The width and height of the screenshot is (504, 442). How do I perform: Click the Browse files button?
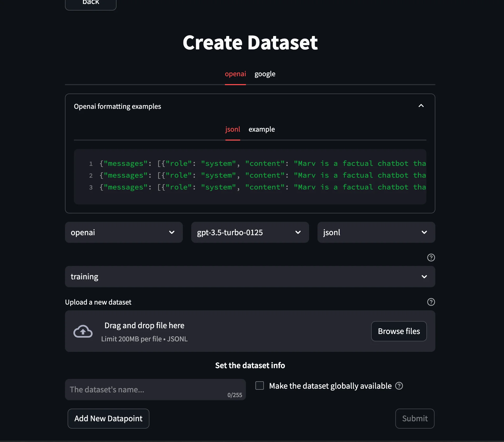[399, 331]
